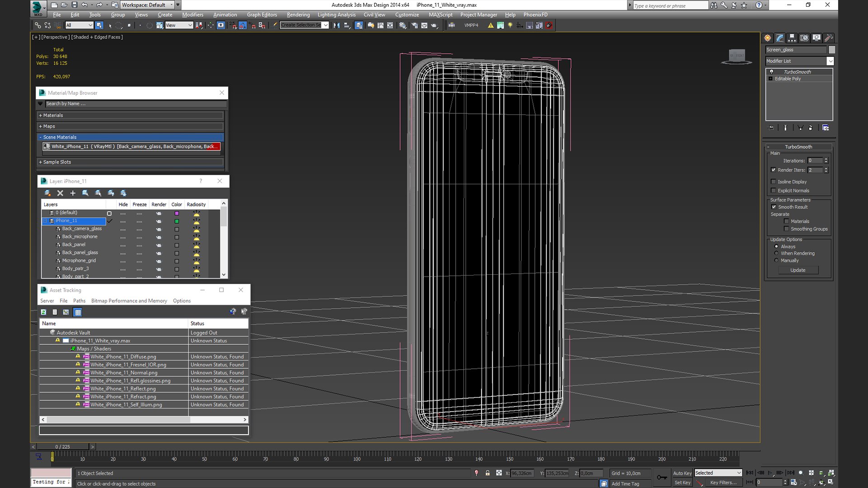Open the Workspace Default dropdown
The width and height of the screenshot is (868, 488).
tap(148, 5)
